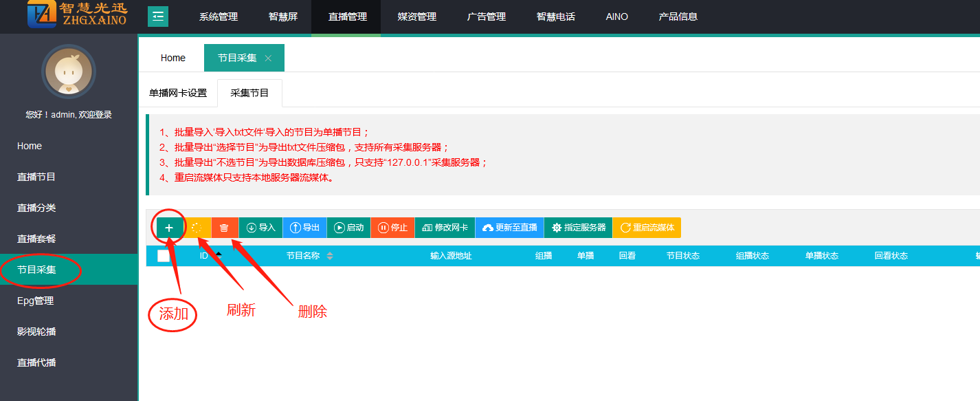Sort table by ID column arrow
Screen dimensions: 980x401
219,255
